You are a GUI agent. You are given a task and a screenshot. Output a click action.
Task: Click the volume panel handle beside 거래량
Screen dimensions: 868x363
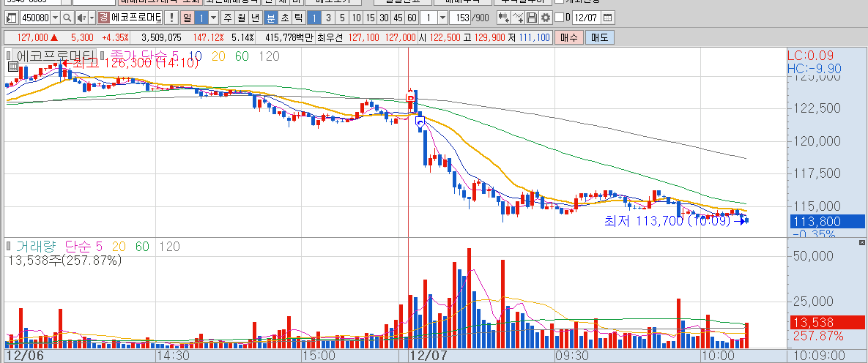tap(8, 246)
